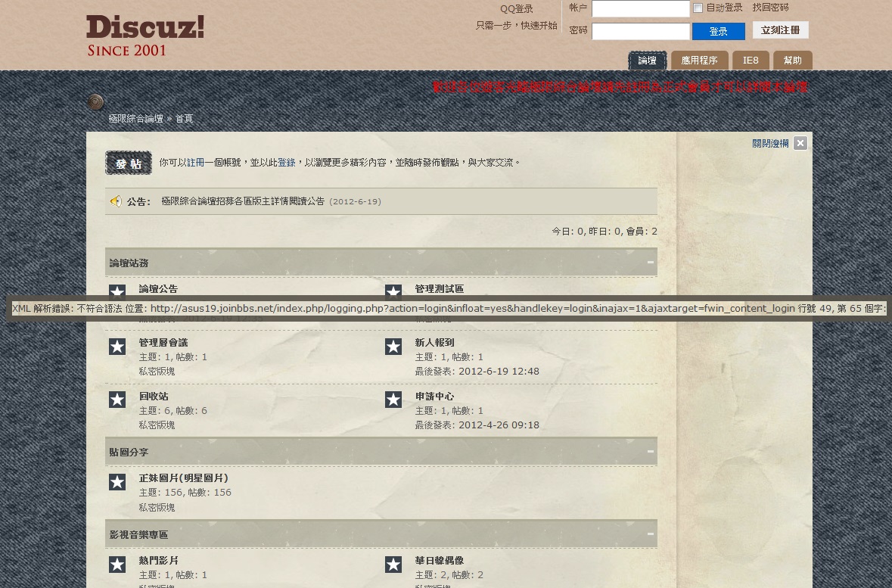Click the 發帖 post button
Image resolution: width=892 pixels, height=588 pixels.
pos(129,163)
